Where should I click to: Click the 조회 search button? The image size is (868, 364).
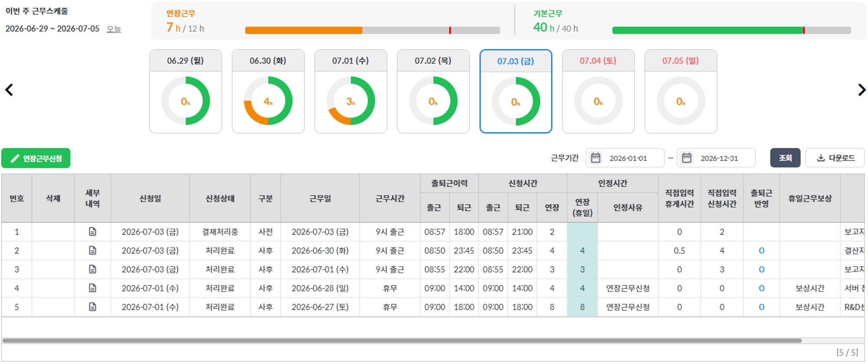tap(785, 158)
